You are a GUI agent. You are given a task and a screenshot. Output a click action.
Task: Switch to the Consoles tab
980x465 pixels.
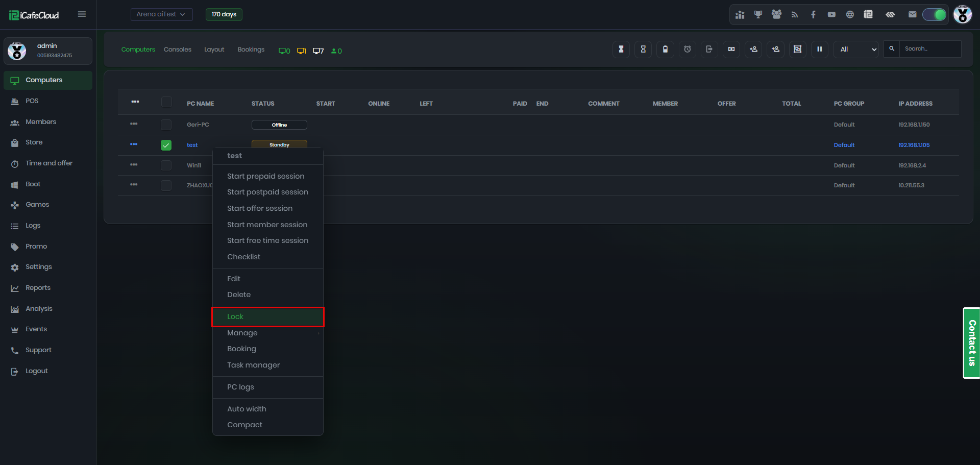(177, 50)
